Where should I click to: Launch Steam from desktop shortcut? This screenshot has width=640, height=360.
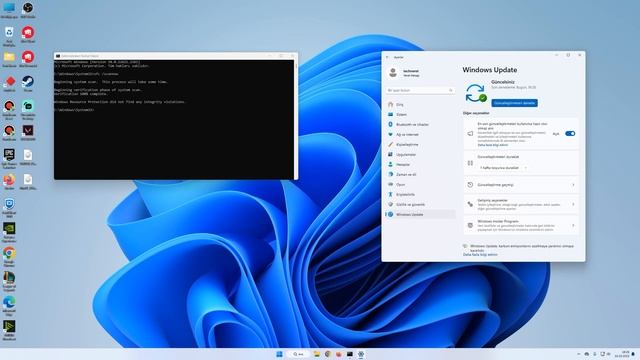(x=28, y=84)
